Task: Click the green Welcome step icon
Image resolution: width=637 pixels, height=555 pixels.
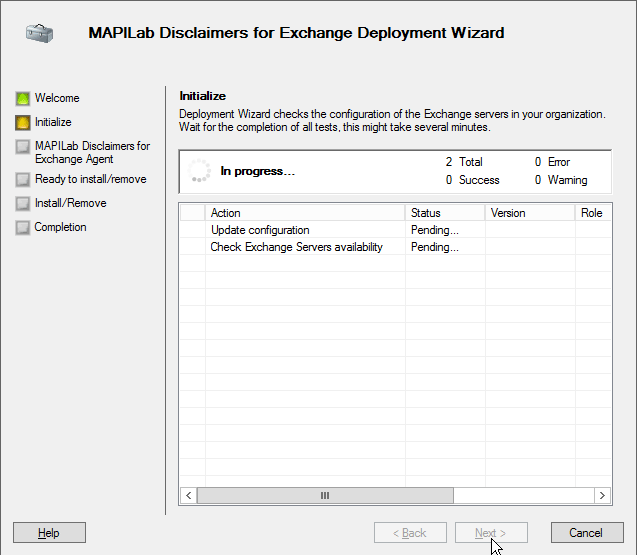Action: click(x=23, y=98)
